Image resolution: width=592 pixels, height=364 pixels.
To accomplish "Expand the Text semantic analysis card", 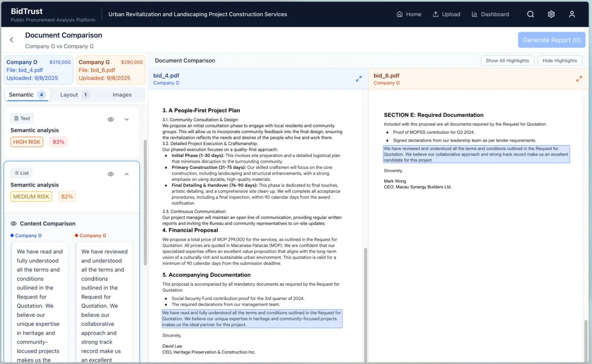I will coord(127,119).
